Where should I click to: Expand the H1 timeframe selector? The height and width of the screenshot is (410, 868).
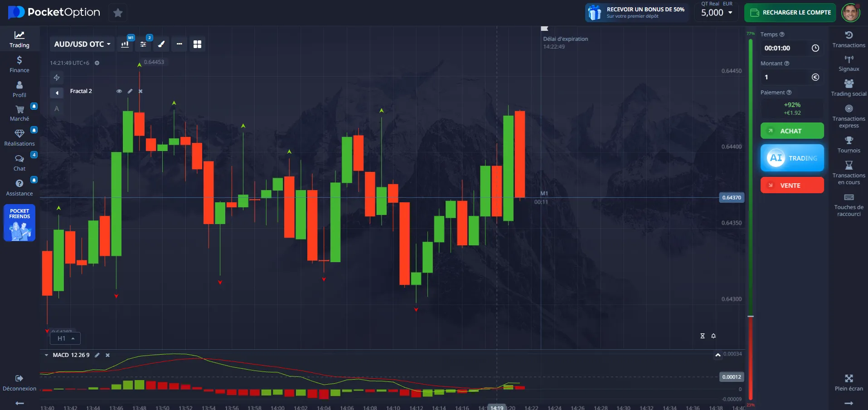tap(65, 338)
